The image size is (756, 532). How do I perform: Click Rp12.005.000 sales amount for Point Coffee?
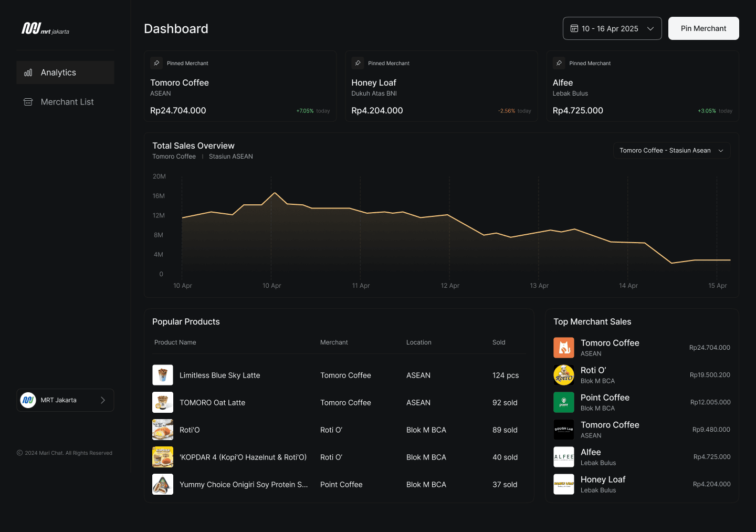pos(710,402)
